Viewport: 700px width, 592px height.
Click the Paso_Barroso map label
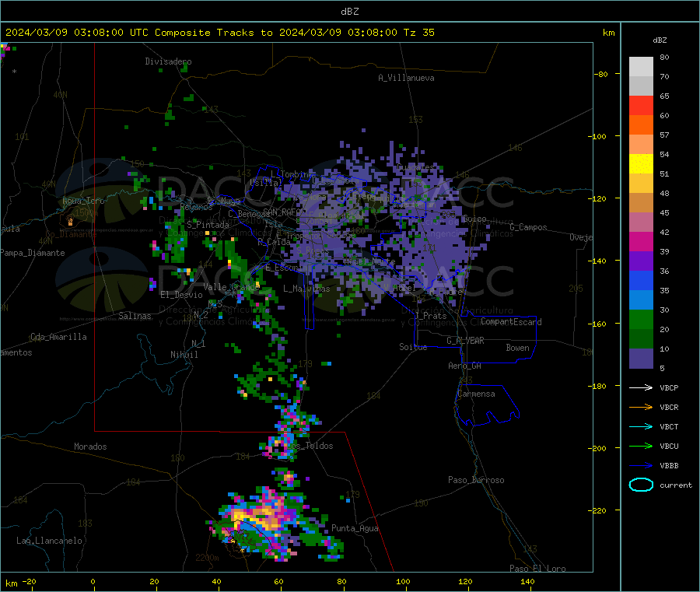(476, 480)
